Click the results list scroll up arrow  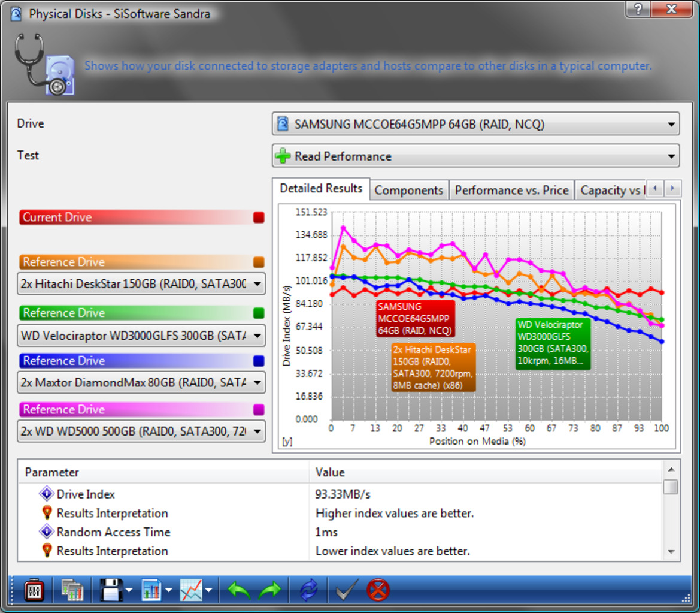(671, 469)
